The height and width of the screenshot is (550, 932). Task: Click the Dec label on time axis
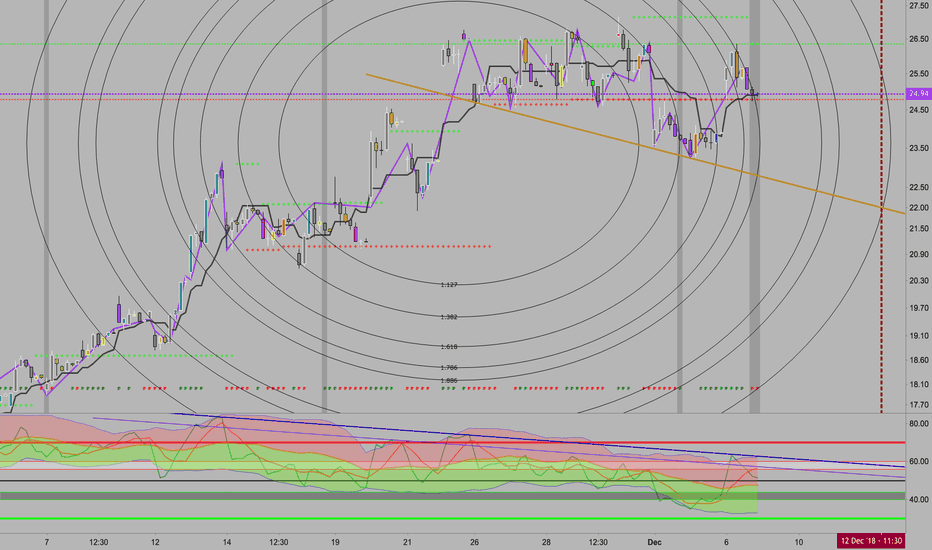pos(654,542)
